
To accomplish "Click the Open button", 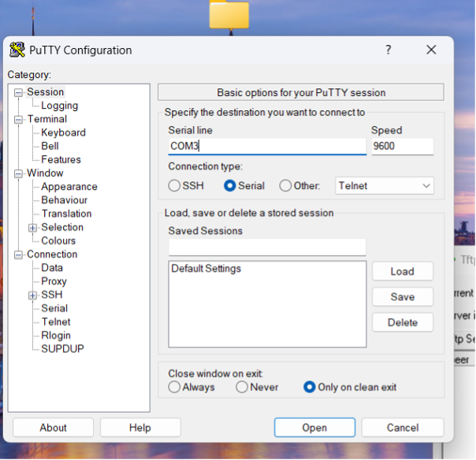I will click(314, 428).
